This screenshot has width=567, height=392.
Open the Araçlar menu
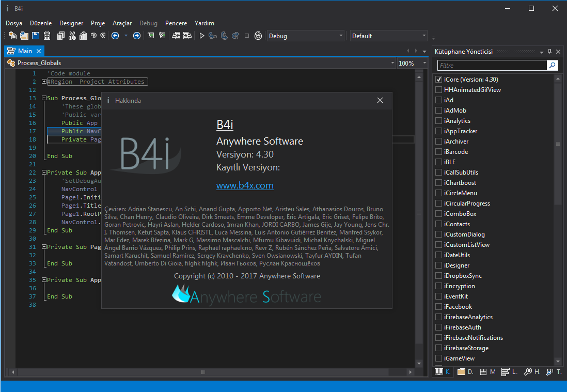(x=122, y=23)
